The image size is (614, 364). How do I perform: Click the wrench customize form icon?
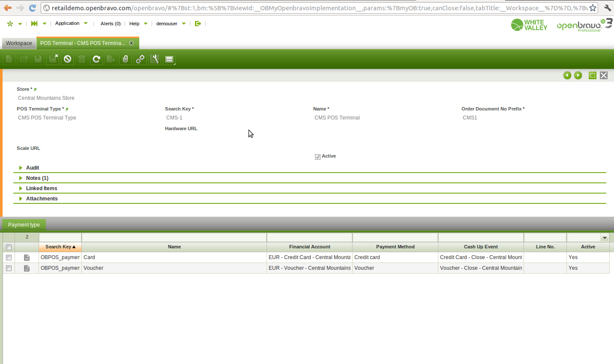click(x=155, y=59)
